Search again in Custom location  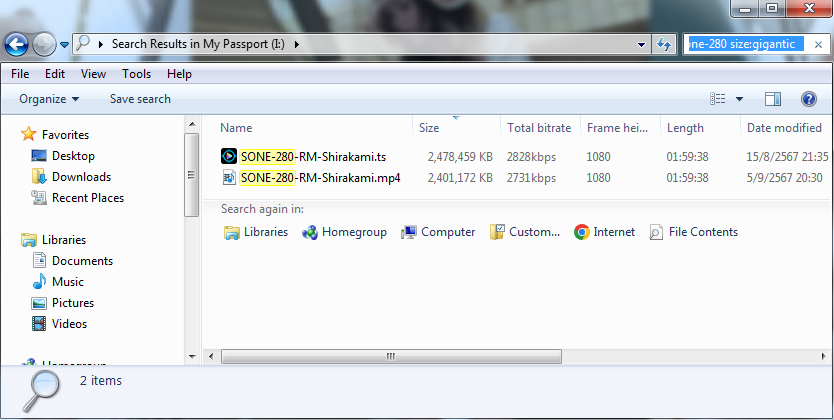tap(525, 232)
